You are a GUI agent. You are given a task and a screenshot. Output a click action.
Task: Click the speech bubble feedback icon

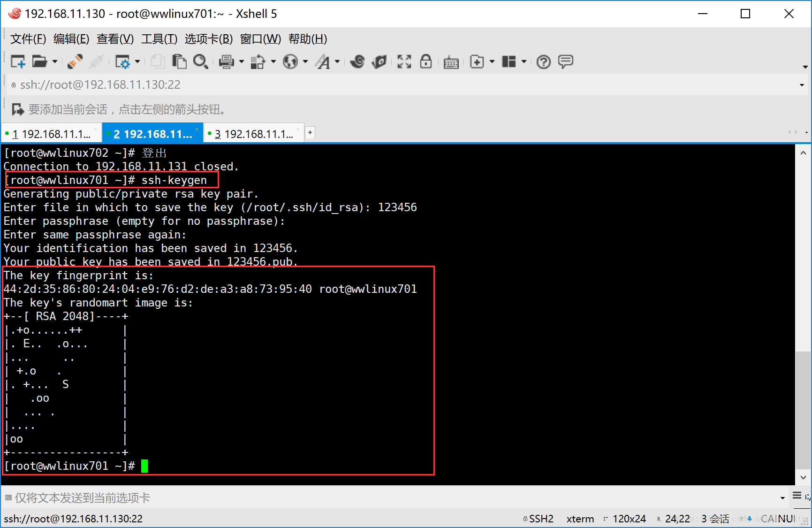coord(566,61)
